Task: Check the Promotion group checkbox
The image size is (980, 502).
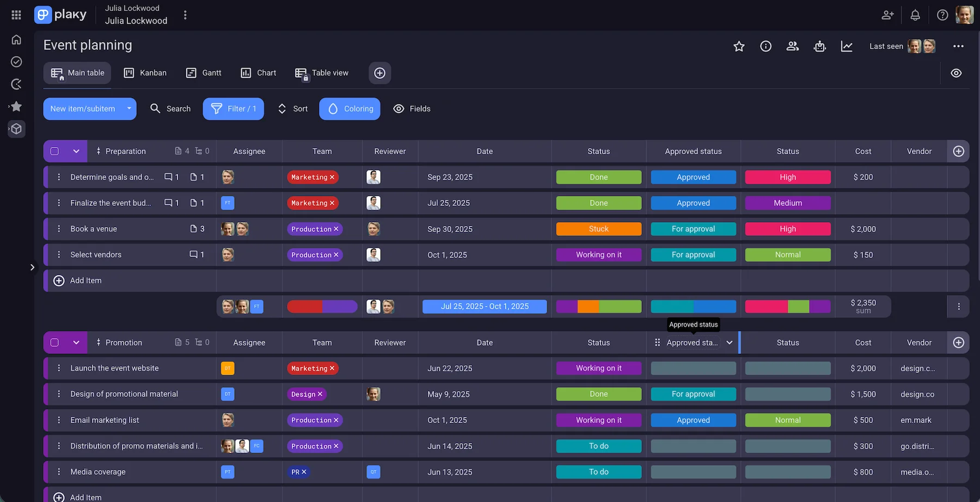Action: [x=54, y=342]
